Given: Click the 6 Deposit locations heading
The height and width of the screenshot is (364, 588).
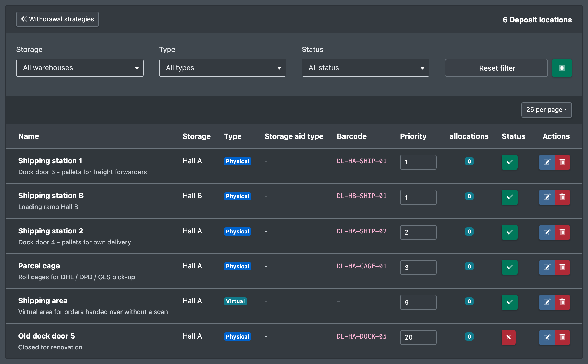Looking at the screenshot, I should [x=537, y=20].
